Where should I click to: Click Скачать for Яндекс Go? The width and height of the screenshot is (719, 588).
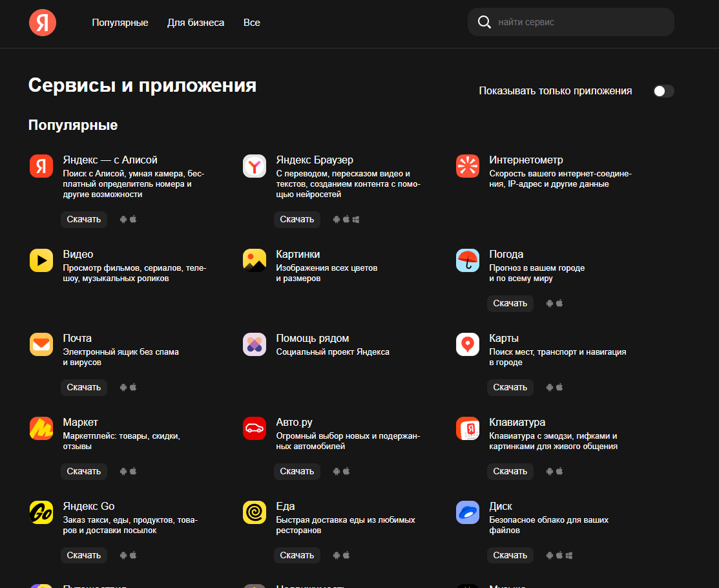tap(84, 555)
